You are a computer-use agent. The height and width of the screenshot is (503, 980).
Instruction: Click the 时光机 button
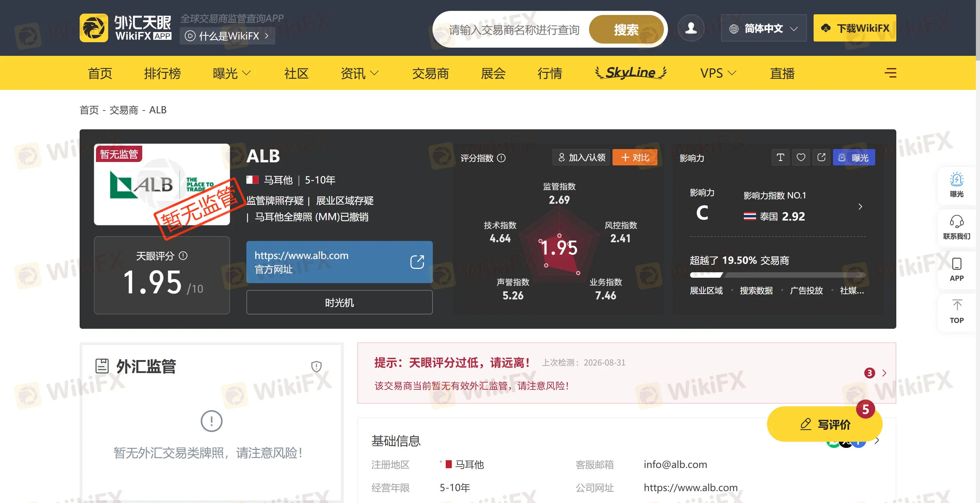pyautogui.click(x=339, y=303)
